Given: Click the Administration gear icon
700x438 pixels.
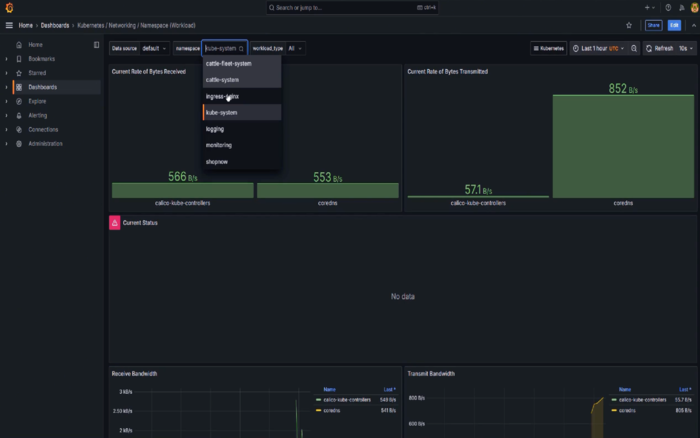Looking at the screenshot, I should point(19,144).
